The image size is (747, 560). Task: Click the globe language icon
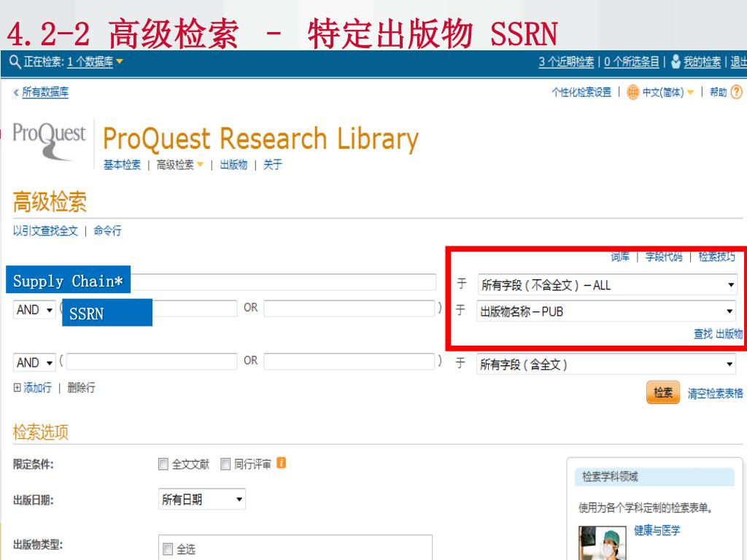coord(632,92)
